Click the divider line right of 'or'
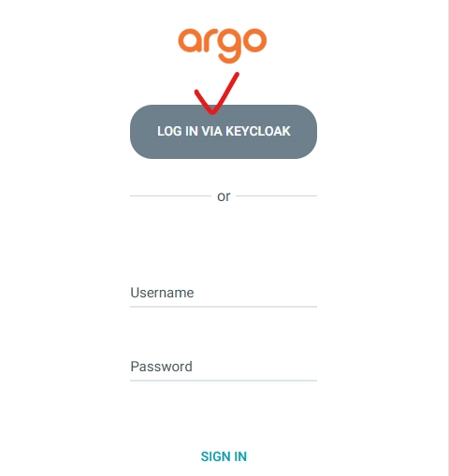Screen dimensions: 449x476 coord(277,195)
